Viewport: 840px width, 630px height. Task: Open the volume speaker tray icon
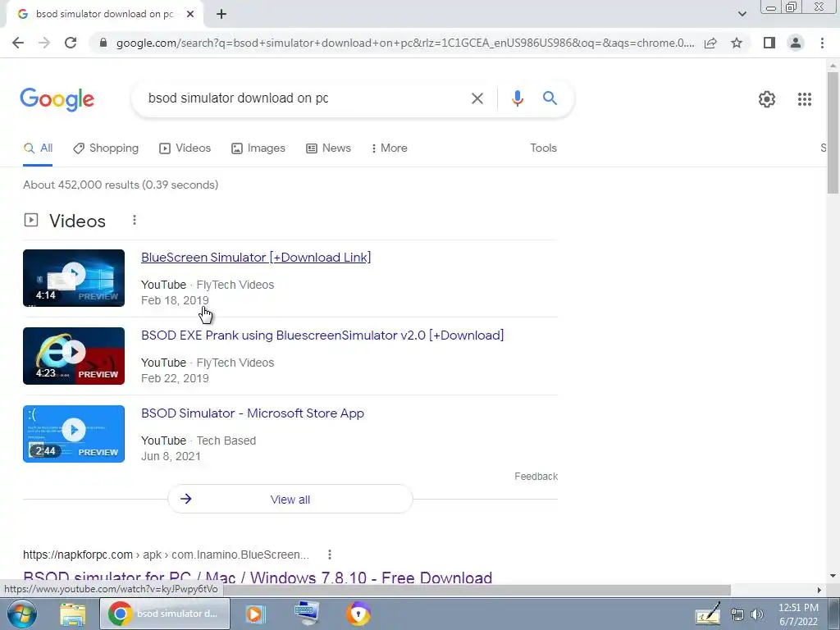(x=756, y=615)
